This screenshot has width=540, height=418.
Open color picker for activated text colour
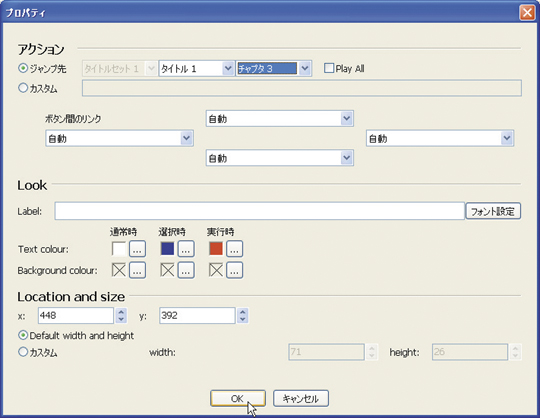235,249
